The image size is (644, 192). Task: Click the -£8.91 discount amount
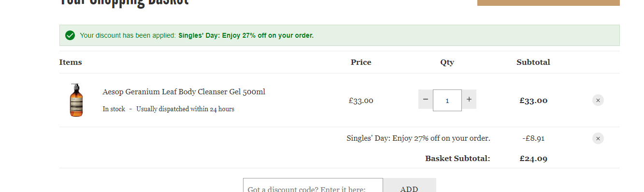(x=533, y=138)
